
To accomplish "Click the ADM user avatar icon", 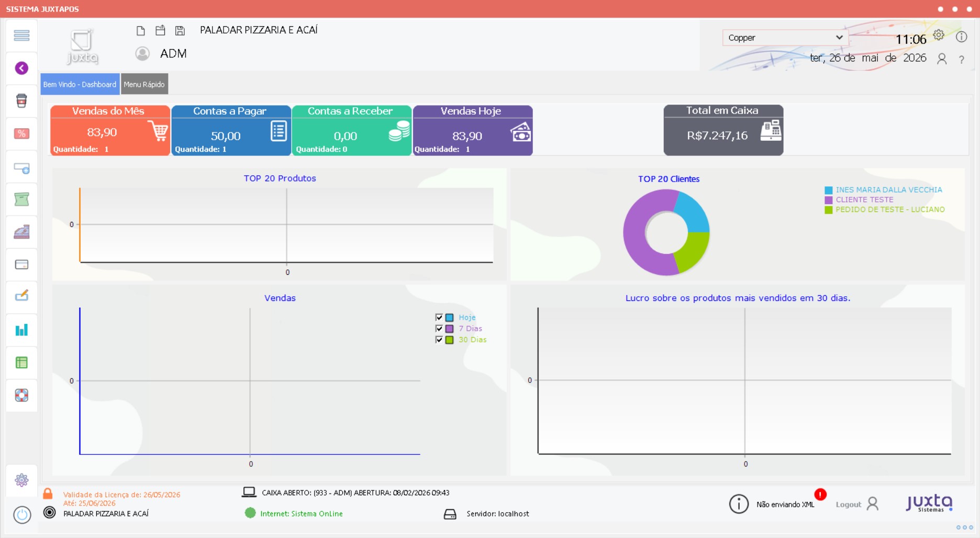I will click(142, 53).
